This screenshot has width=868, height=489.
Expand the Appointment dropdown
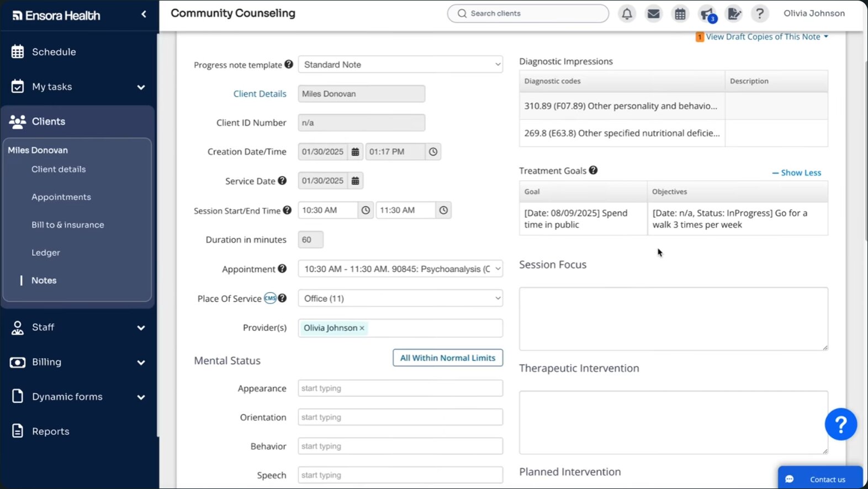[x=400, y=269]
